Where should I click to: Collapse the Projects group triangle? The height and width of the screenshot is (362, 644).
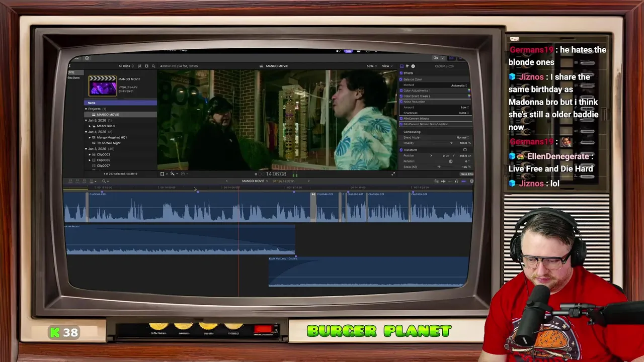86,109
